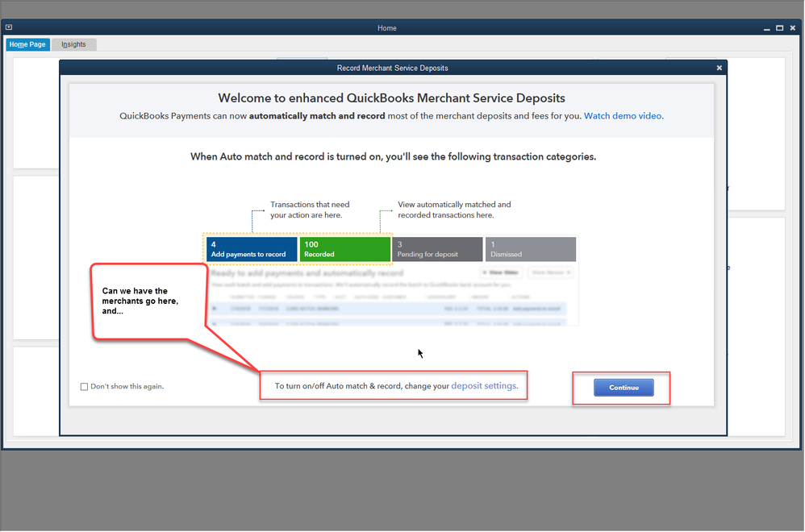Switch to the Home Page tab
The image size is (805, 532).
click(x=27, y=44)
